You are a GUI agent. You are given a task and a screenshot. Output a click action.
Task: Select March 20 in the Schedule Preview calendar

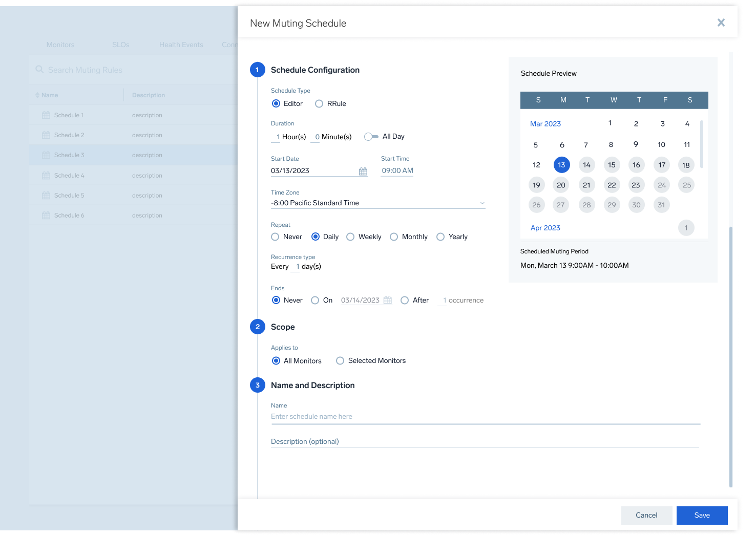pos(561,185)
